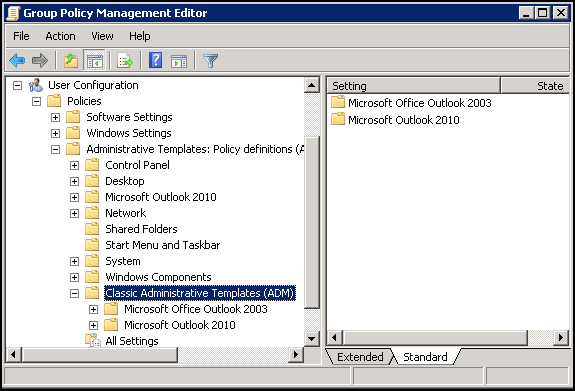Image resolution: width=575 pixels, height=391 pixels.
Task: Expand the Windows Settings node
Action: 55,133
